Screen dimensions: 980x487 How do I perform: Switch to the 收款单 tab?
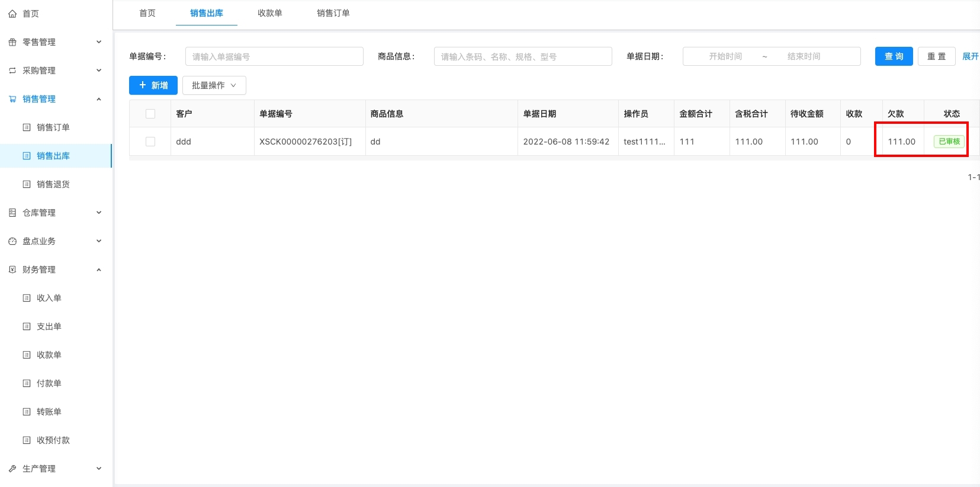270,13
